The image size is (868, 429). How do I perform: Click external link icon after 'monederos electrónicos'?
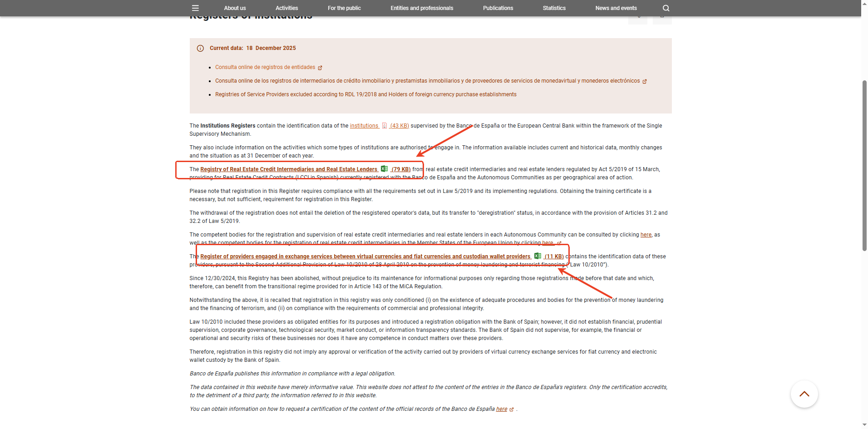click(645, 81)
